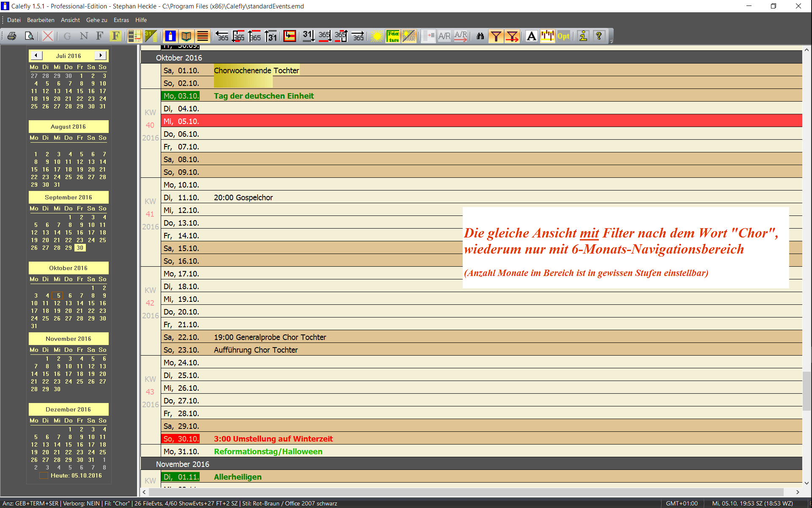Click the up arrow 31 month icon
Image resolution: width=812 pixels, height=508 pixels.
point(271,36)
